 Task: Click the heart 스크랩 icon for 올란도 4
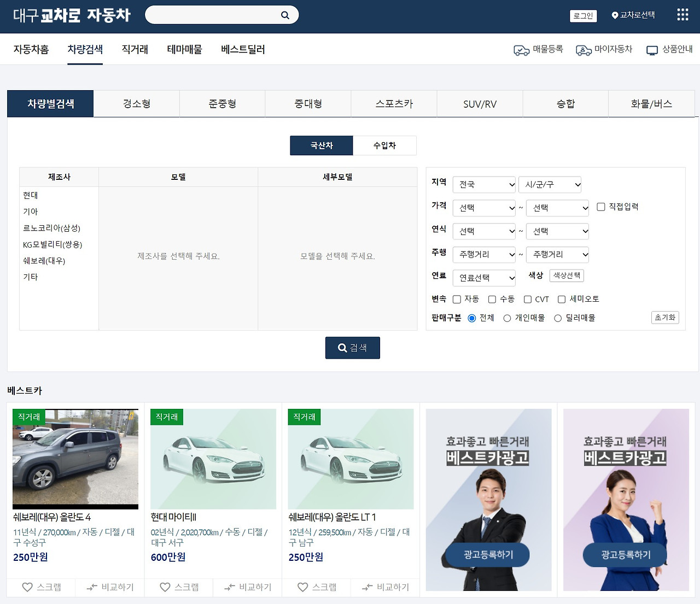27,587
